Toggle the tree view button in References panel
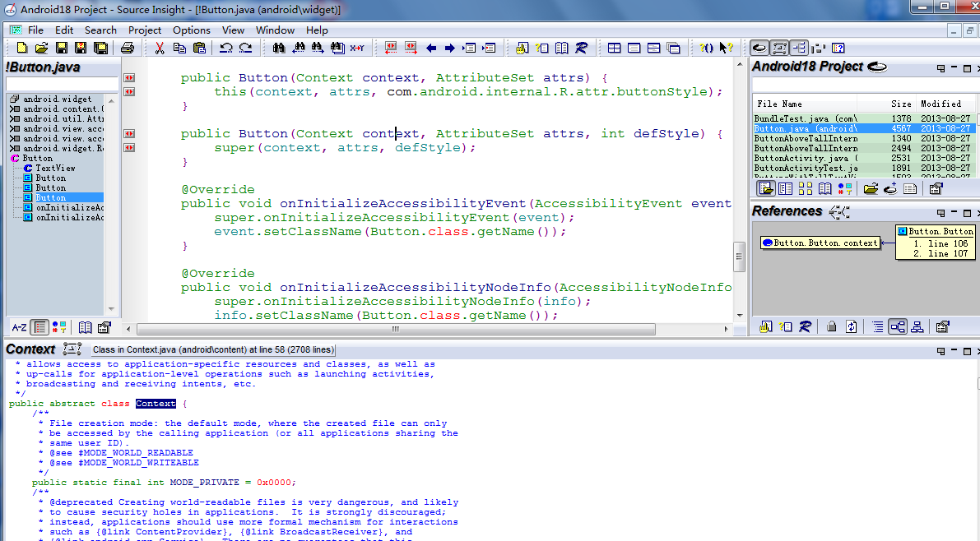 (898, 326)
